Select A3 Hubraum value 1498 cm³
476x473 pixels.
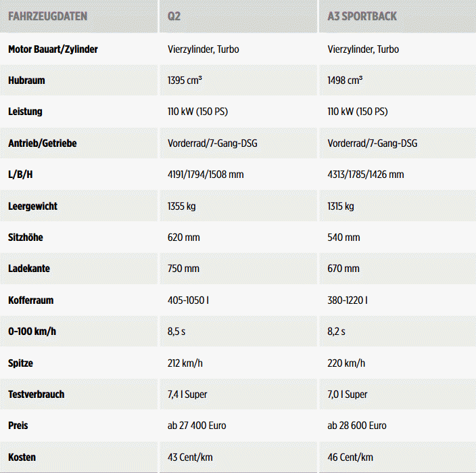pyautogui.click(x=345, y=81)
